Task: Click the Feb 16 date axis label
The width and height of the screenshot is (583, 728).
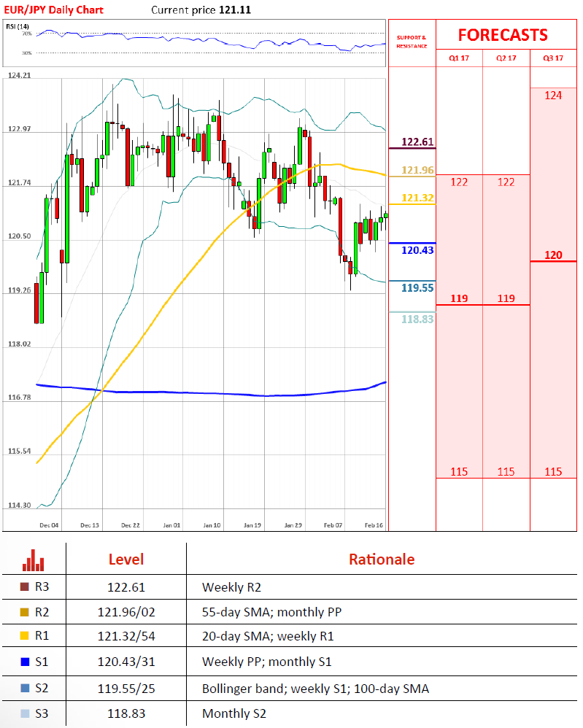Action: click(x=374, y=525)
